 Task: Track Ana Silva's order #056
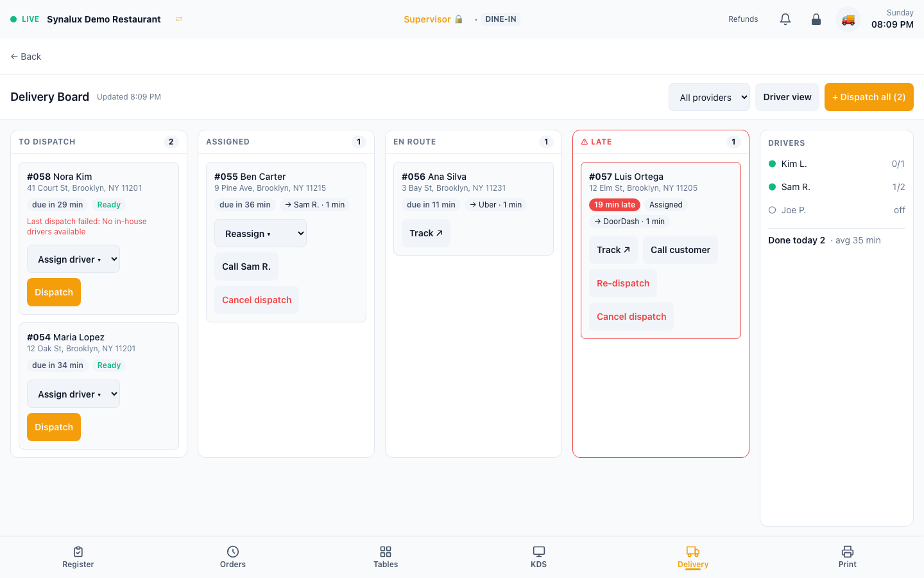pyautogui.click(x=426, y=233)
